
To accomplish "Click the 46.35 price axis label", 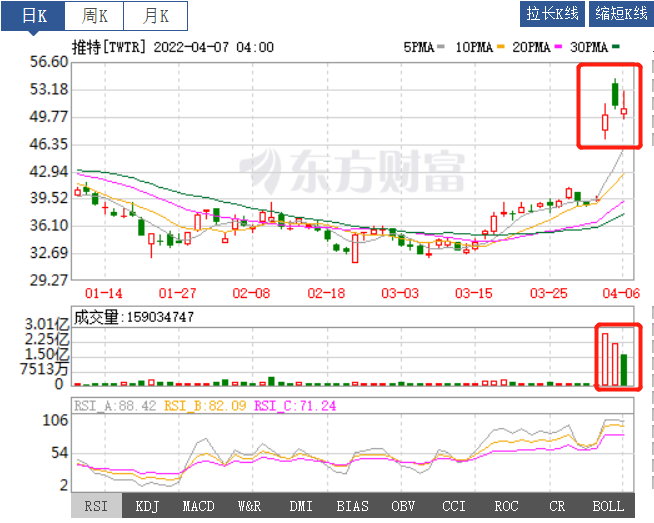I will tap(49, 144).
